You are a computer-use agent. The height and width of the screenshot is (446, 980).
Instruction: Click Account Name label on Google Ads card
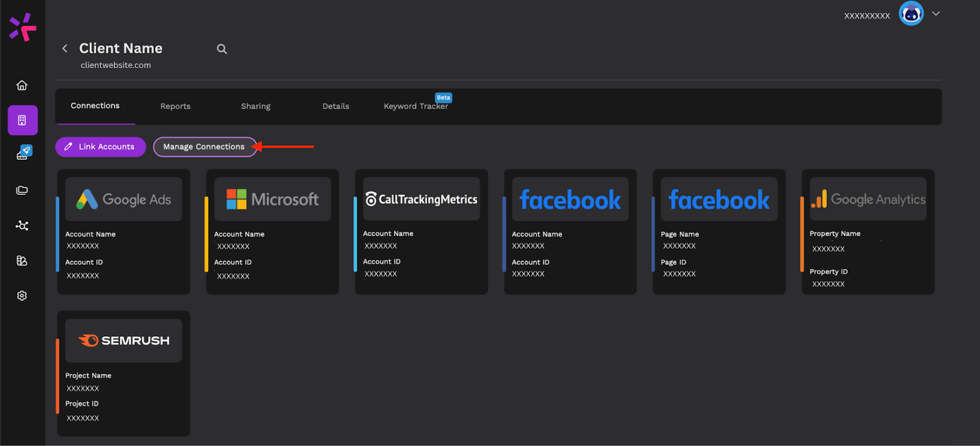click(x=90, y=234)
